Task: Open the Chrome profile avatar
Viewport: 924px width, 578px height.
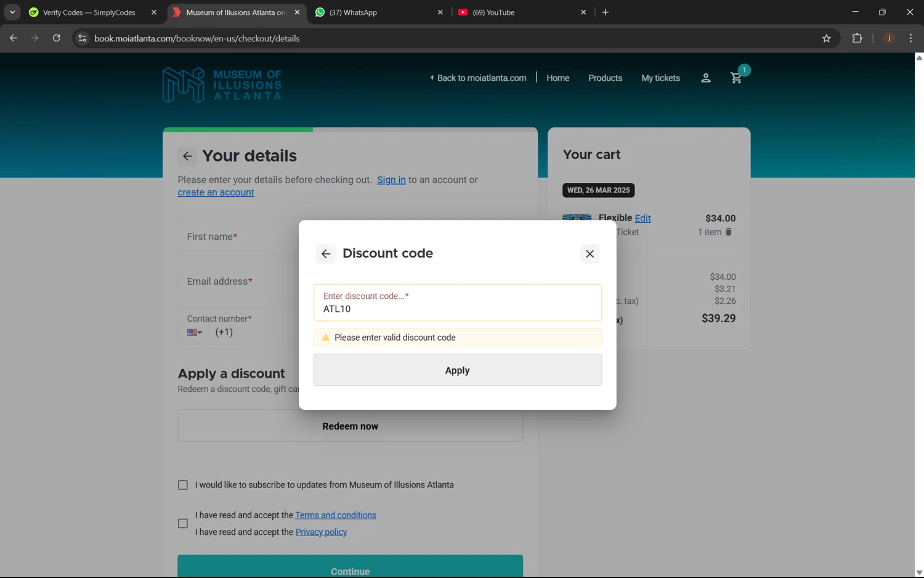Action: click(x=889, y=38)
